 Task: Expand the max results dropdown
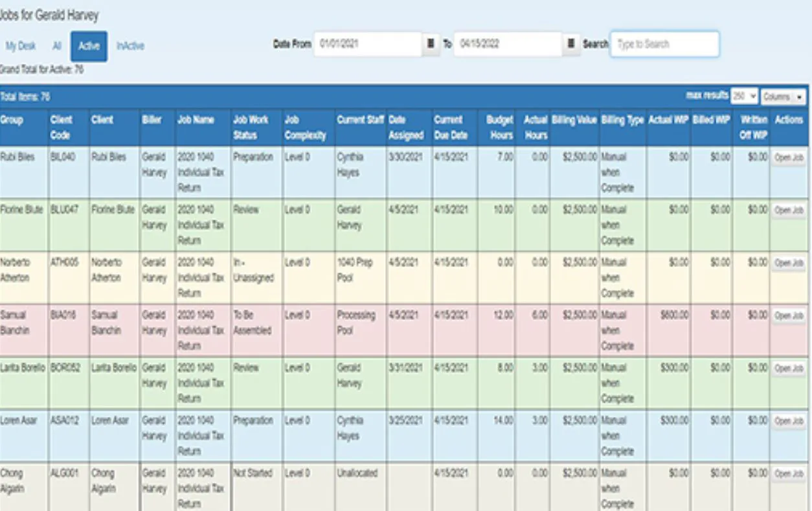pos(744,97)
